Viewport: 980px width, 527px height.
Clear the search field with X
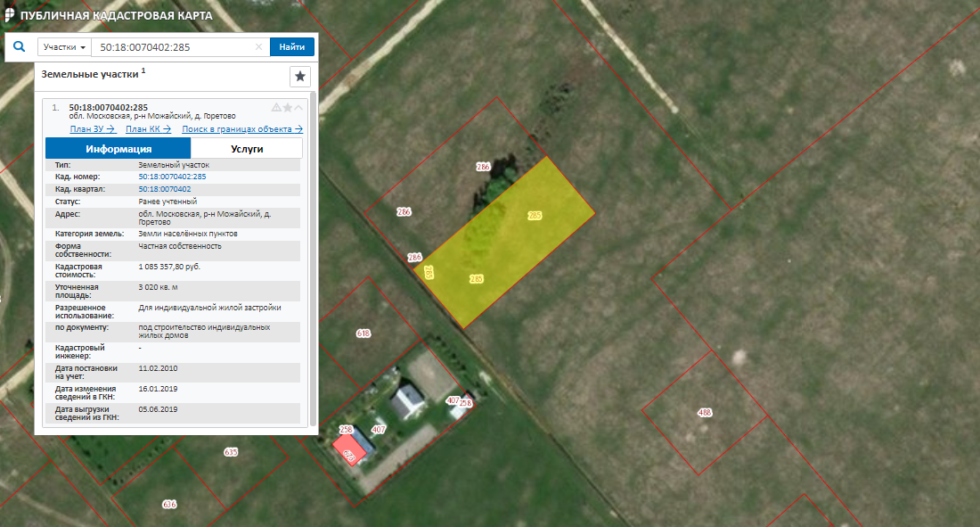pos(259,47)
